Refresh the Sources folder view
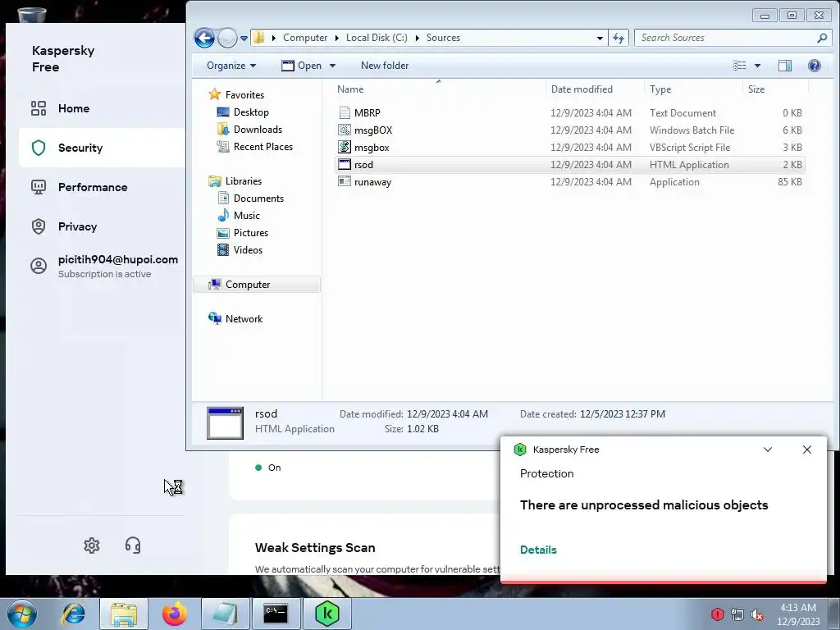The width and height of the screenshot is (840, 630). click(x=619, y=38)
